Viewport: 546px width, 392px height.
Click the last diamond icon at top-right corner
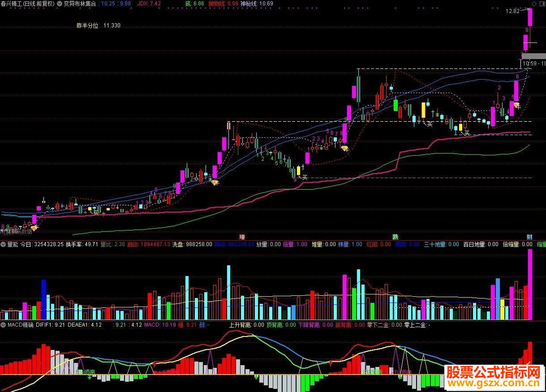click(542, 3)
